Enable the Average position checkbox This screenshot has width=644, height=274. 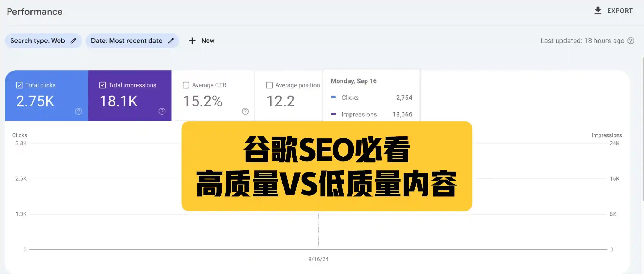point(269,85)
